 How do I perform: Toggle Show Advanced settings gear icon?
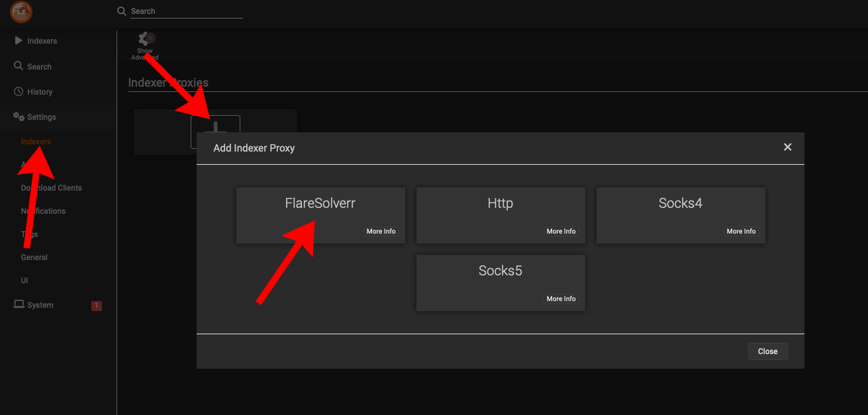pos(145,40)
